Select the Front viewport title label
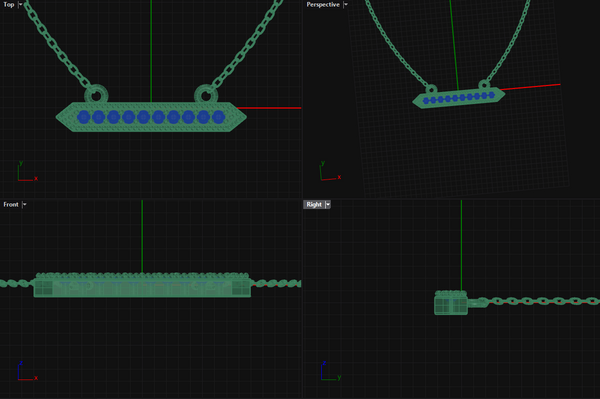600x399 pixels. coord(11,205)
